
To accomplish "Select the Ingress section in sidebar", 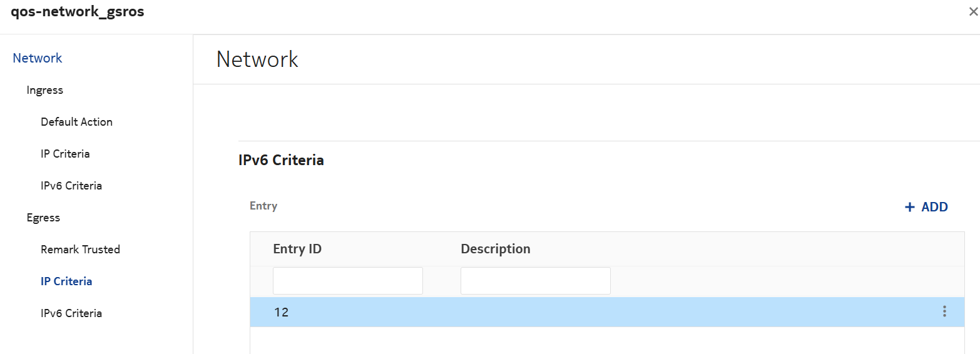I will click(x=45, y=90).
